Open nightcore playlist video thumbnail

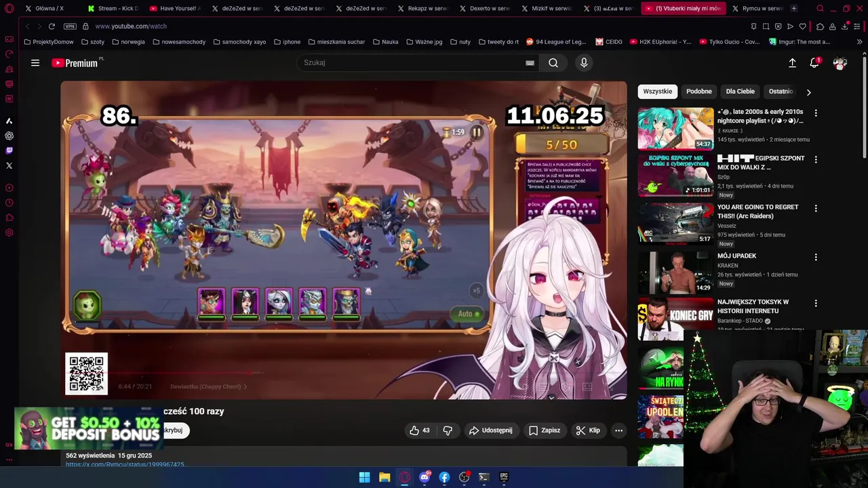coord(675,128)
